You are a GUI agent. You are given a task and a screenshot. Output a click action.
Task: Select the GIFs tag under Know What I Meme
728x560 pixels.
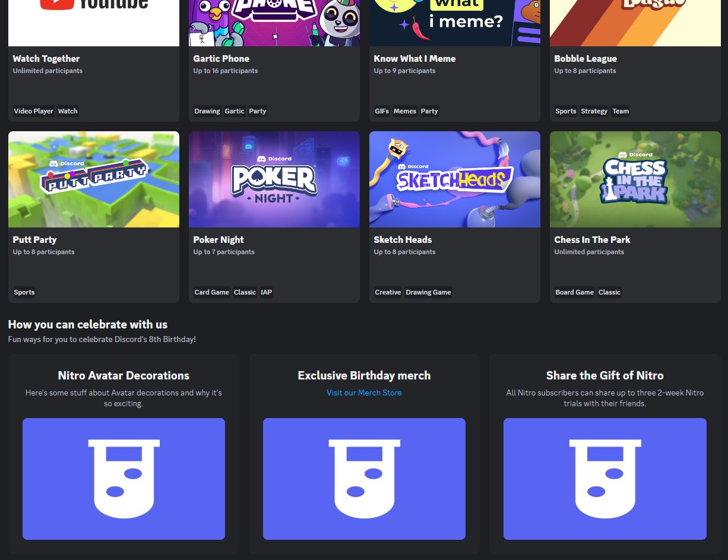[x=382, y=111]
